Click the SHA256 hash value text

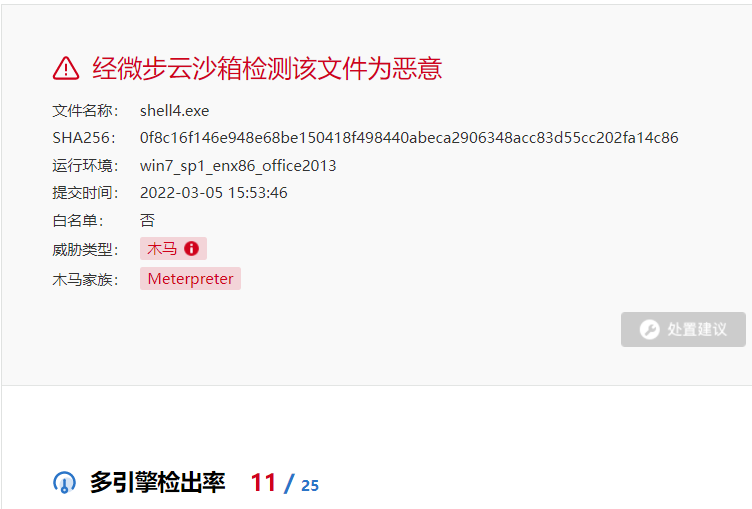pos(409,138)
